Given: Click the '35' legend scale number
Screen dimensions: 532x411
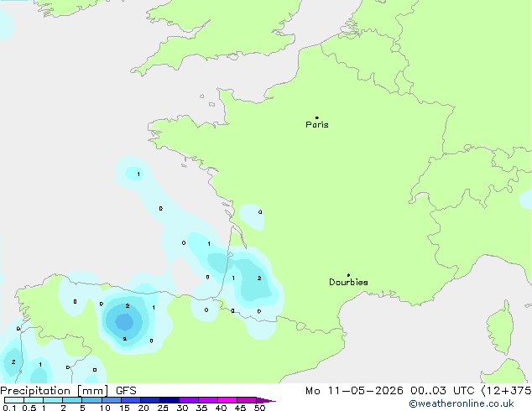Looking at the screenshot, I should click(x=201, y=408).
